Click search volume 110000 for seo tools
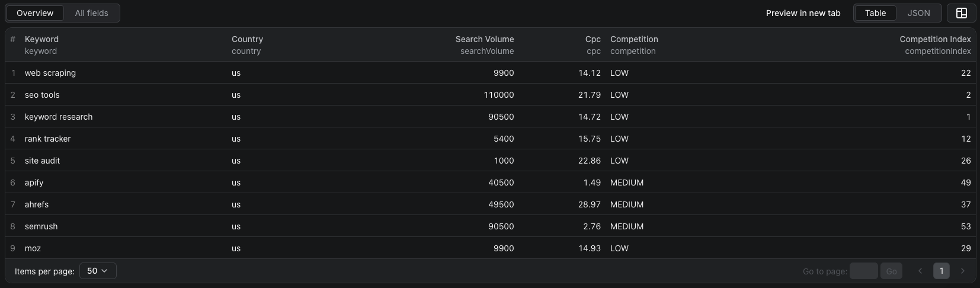This screenshot has height=288, width=980. [x=499, y=95]
